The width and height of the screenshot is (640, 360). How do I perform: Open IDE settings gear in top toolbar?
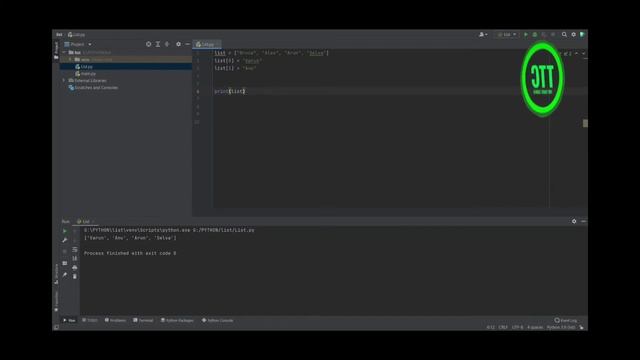point(573,35)
